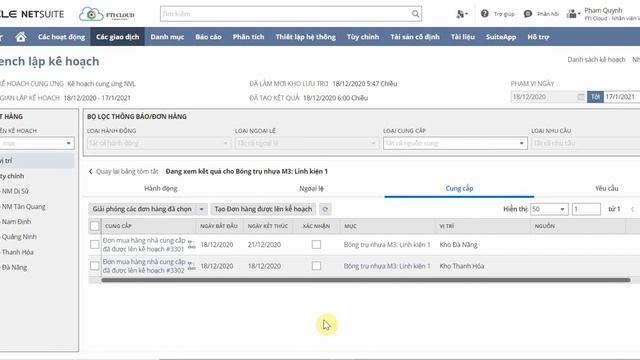The width and height of the screenshot is (640, 360).
Task: Select row checkbox for order #3302
Action: click(x=95, y=266)
